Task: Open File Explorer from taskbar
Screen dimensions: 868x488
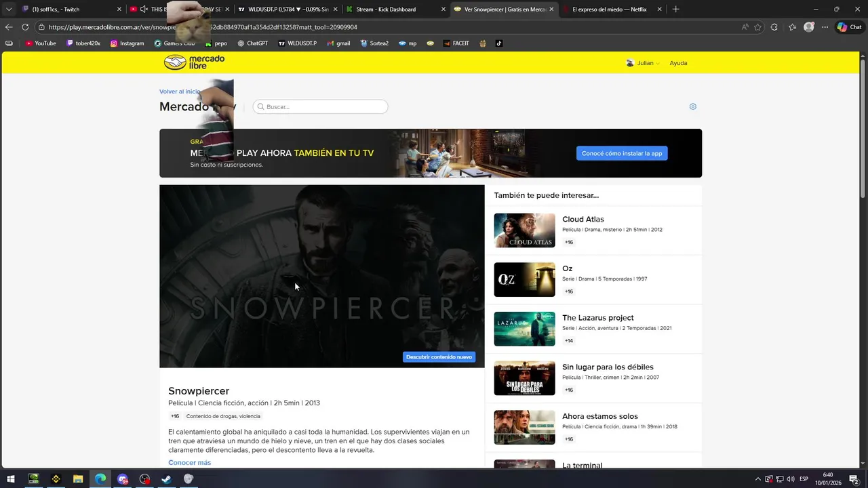Action: (x=78, y=479)
